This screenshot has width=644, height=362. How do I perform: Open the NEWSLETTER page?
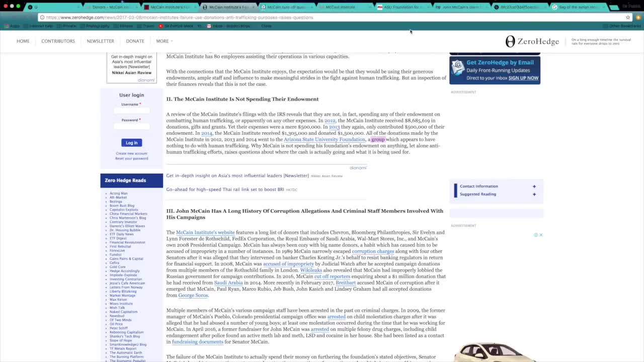(x=100, y=41)
